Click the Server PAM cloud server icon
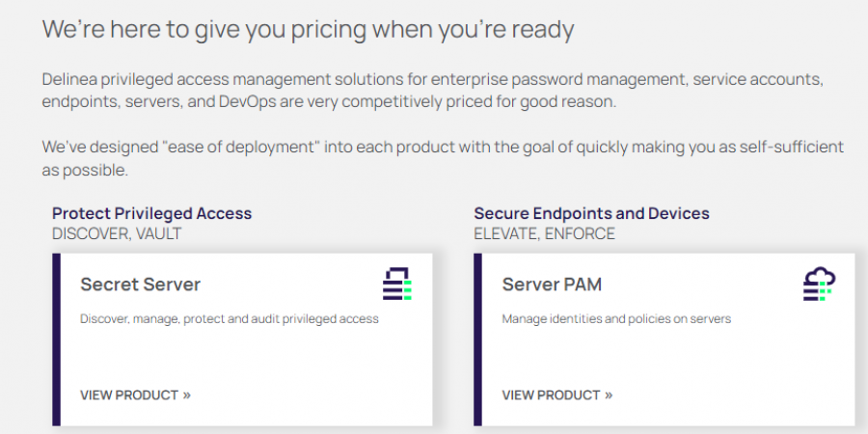Screen dimensions: 868x434 [x=819, y=285]
